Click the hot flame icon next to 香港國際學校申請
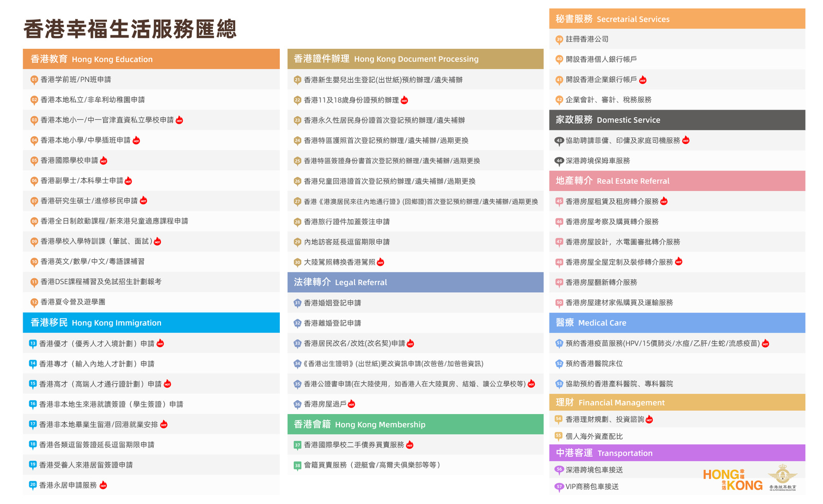Viewport: 823px width, 504px height. [104, 160]
